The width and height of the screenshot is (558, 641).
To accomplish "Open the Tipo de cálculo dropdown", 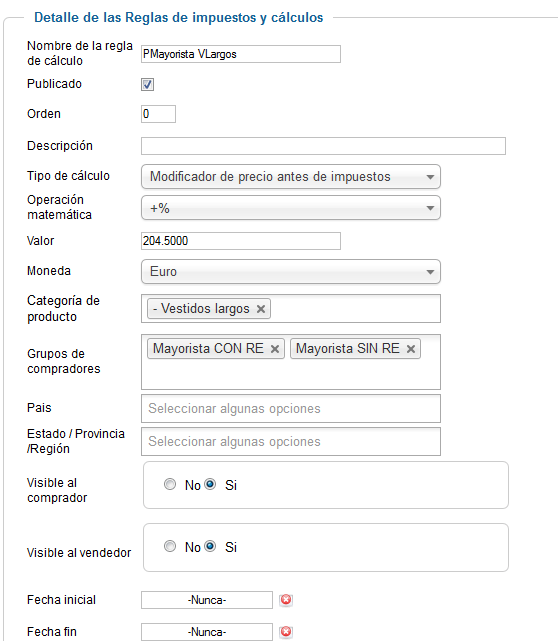I will pos(291,177).
